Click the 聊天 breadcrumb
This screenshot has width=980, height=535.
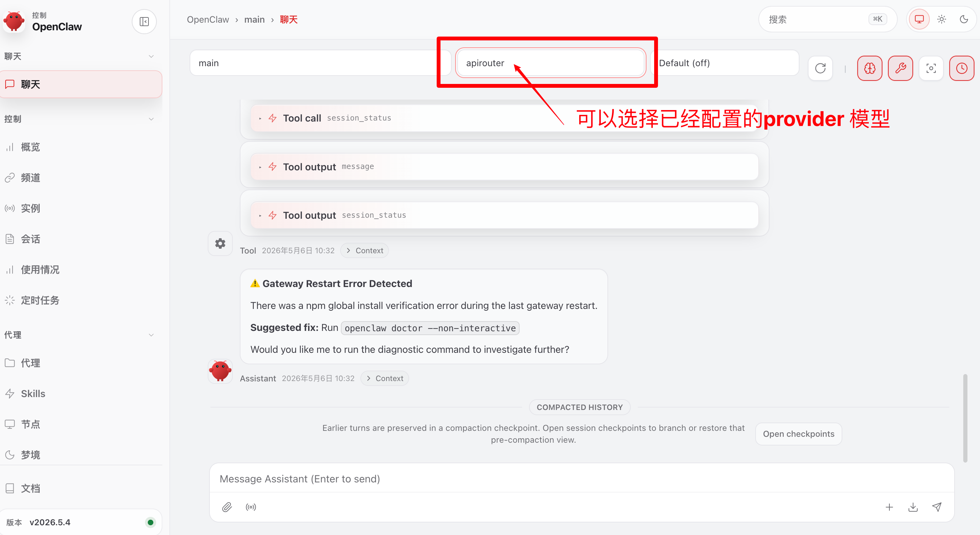(x=289, y=20)
